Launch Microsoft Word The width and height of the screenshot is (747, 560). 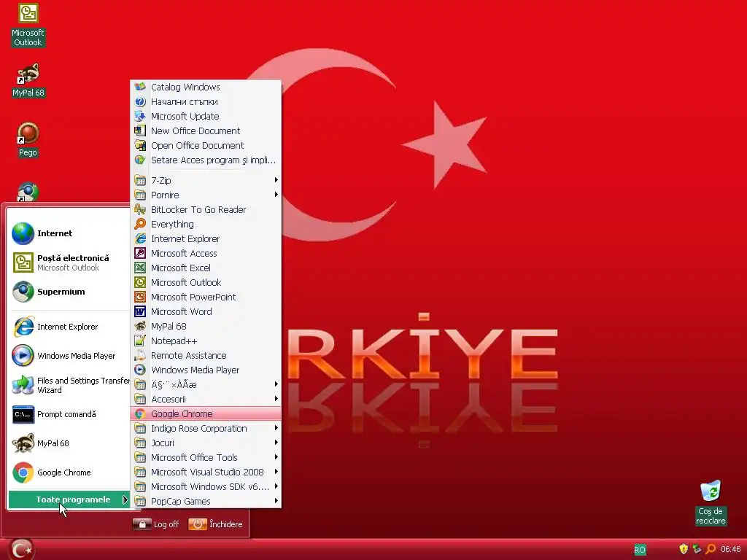coord(206,312)
